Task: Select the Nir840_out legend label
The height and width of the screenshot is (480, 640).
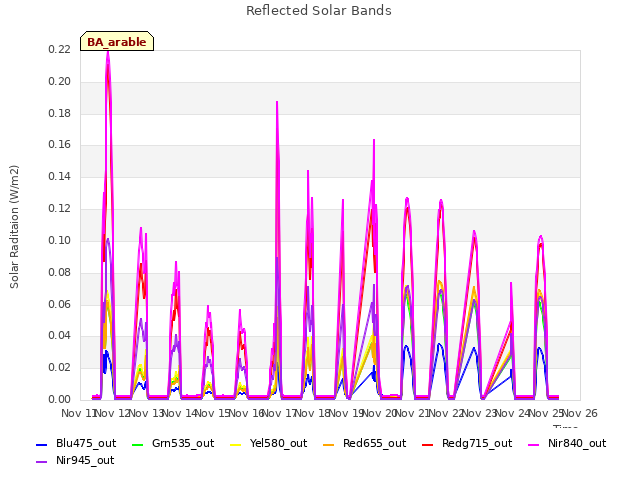Action: click(x=577, y=444)
